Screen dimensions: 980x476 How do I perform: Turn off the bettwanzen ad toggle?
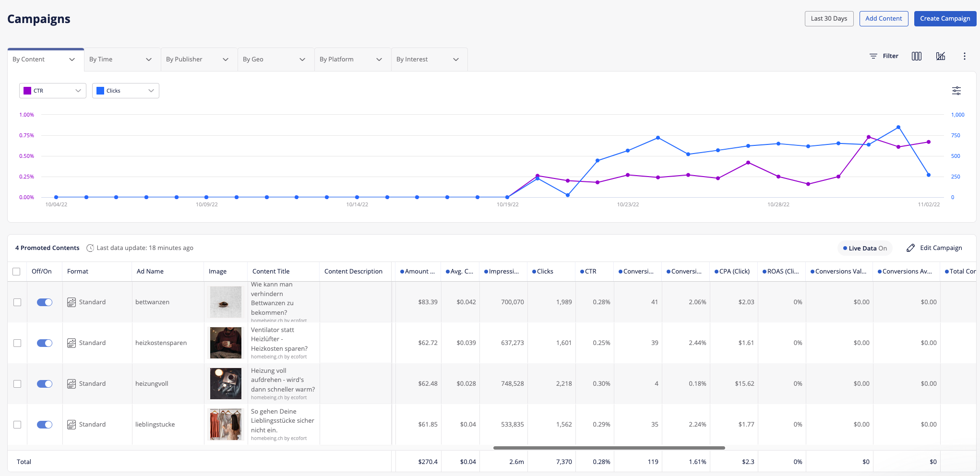(x=45, y=302)
